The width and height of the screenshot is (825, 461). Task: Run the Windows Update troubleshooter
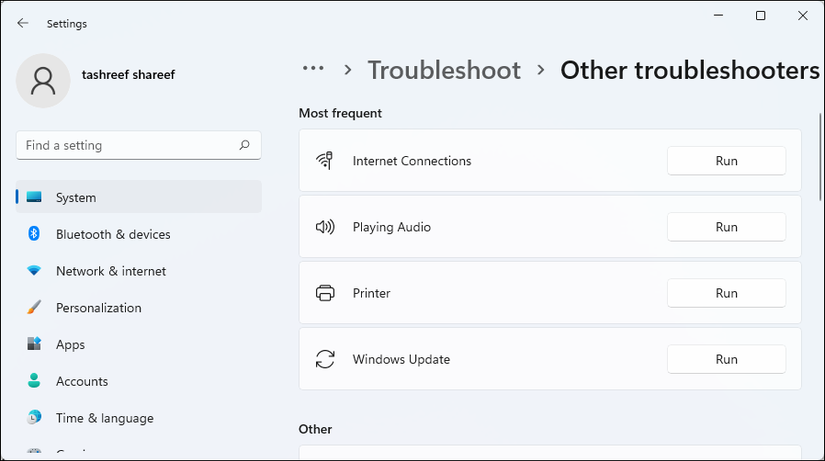(726, 359)
